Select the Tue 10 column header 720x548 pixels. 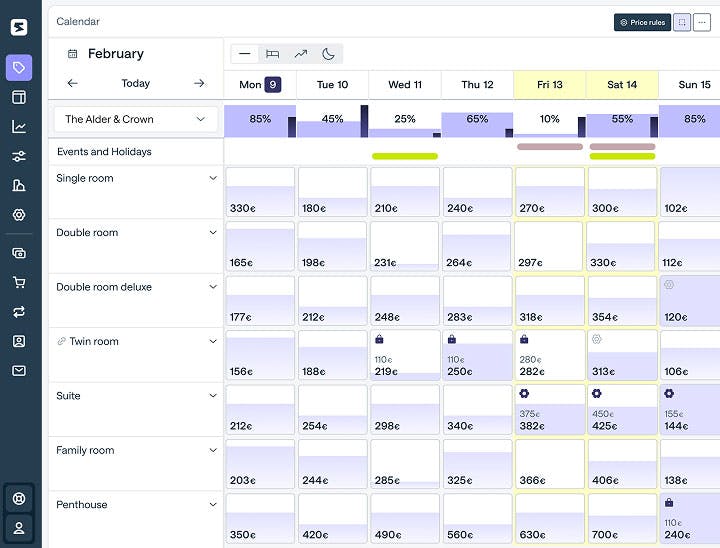tap(332, 85)
